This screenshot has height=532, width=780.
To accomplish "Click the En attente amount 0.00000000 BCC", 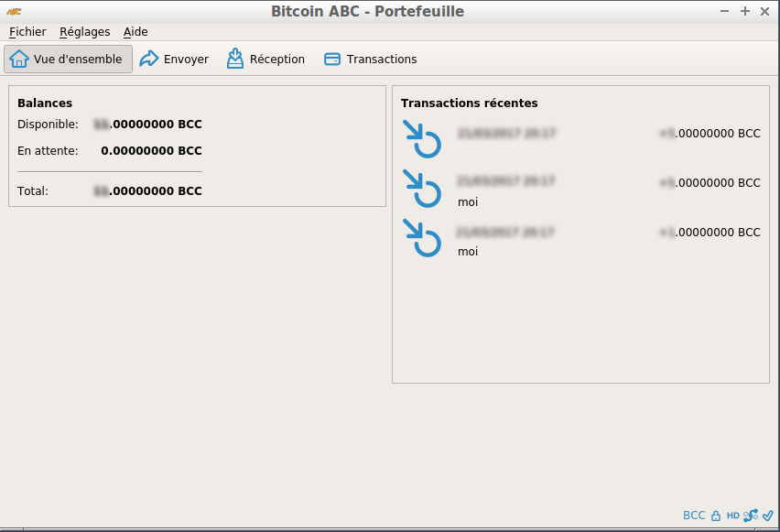I will [x=151, y=151].
